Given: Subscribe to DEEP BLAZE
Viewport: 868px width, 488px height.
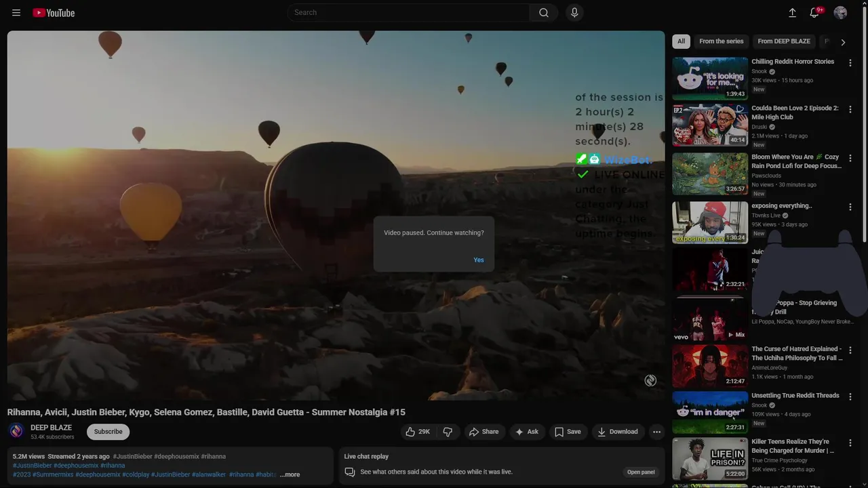Looking at the screenshot, I should (x=108, y=432).
